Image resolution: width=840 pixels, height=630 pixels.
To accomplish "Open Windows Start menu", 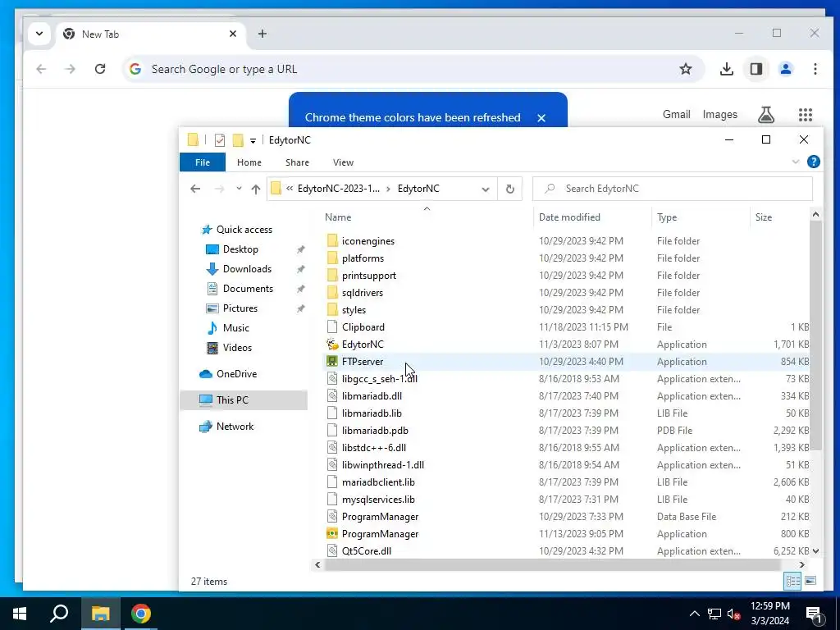I will coord(20,614).
